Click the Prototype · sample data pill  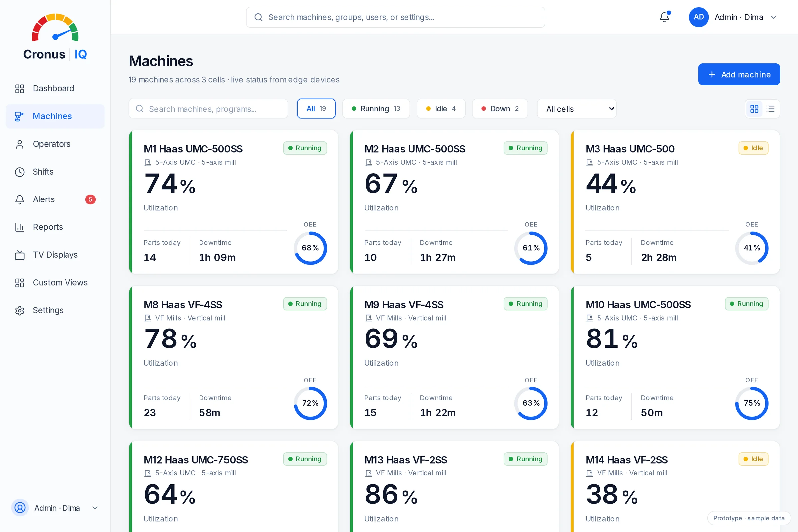pyautogui.click(x=749, y=518)
